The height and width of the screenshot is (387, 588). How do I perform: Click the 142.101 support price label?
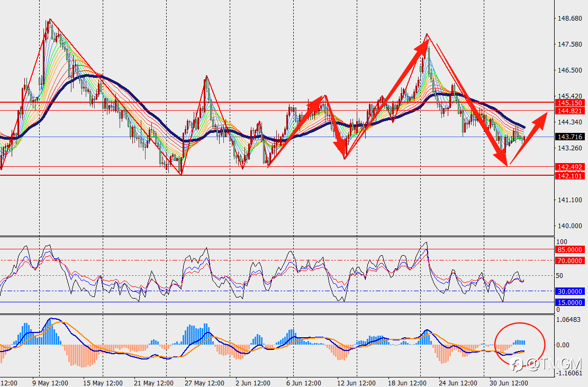click(x=569, y=176)
